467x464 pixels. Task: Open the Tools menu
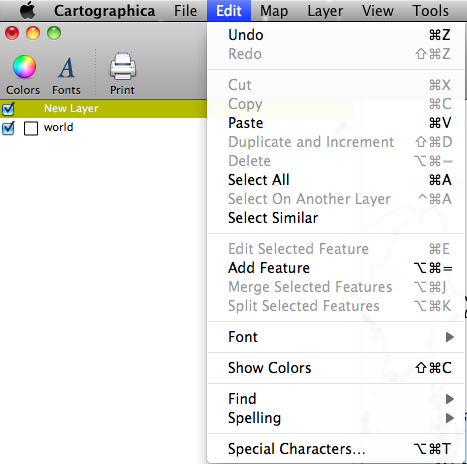coord(430,11)
